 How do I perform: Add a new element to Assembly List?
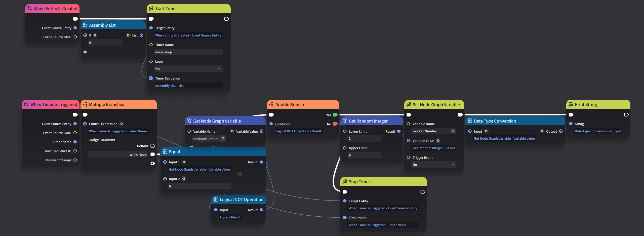pyautogui.click(x=85, y=52)
